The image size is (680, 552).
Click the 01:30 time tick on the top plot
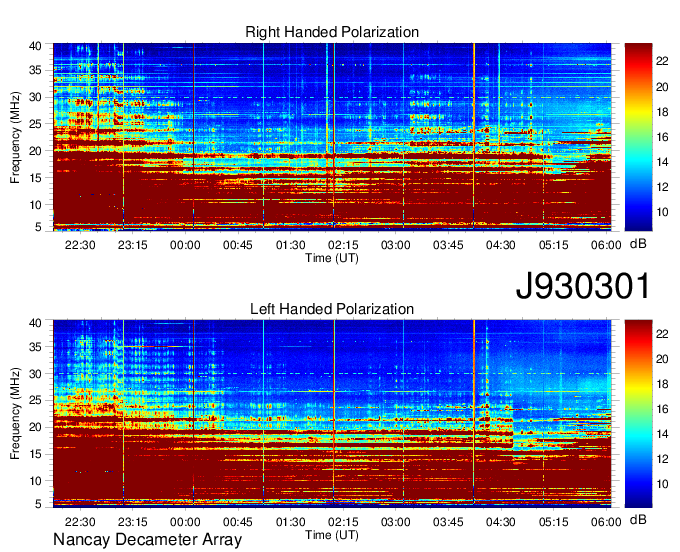tap(291, 245)
